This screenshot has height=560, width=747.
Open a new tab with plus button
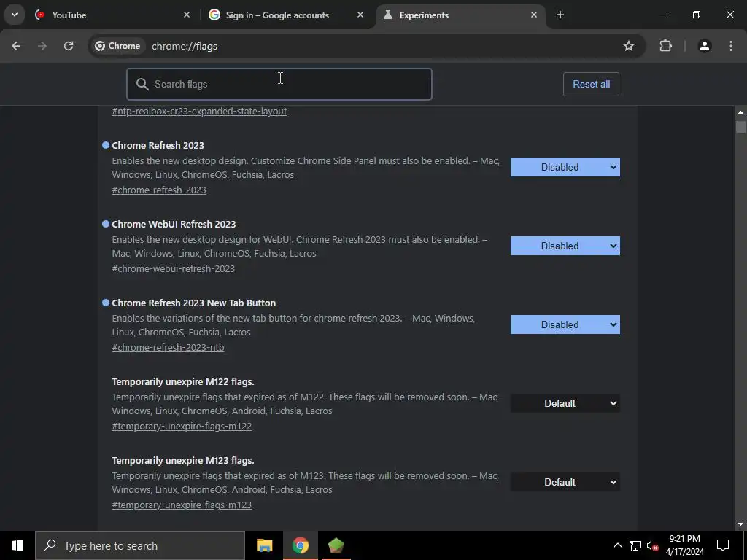coord(560,15)
